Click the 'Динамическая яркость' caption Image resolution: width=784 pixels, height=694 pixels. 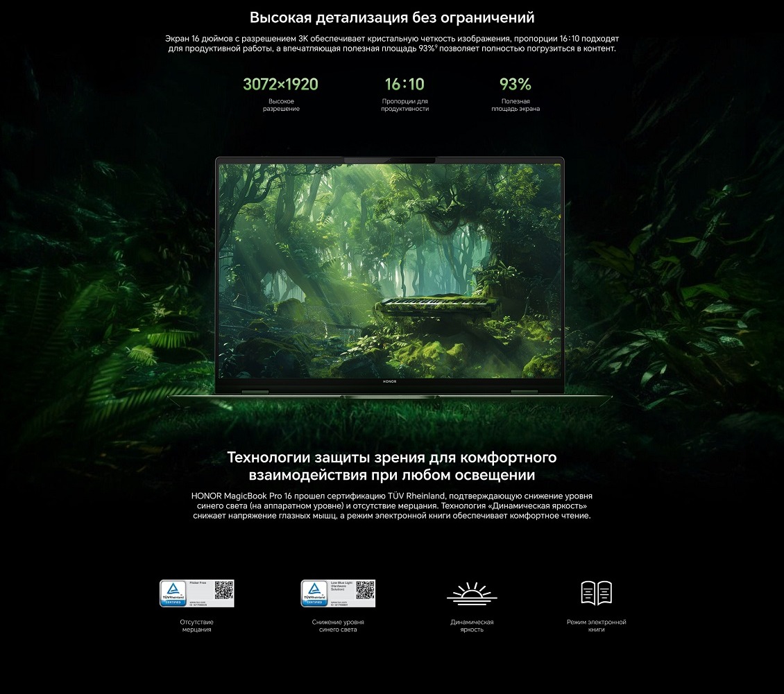pos(472,625)
